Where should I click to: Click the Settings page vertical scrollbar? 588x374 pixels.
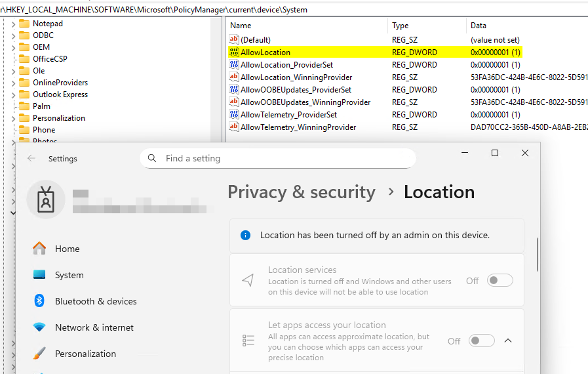click(538, 255)
